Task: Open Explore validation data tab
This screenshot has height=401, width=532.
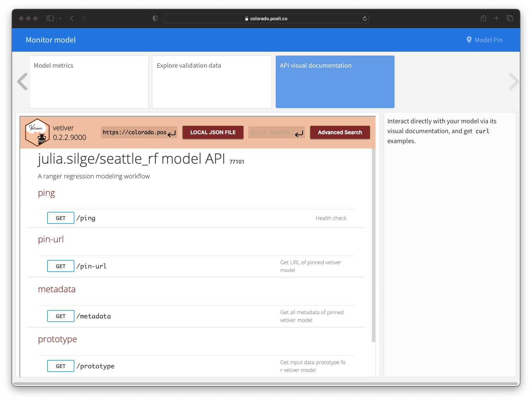Action: pos(212,82)
